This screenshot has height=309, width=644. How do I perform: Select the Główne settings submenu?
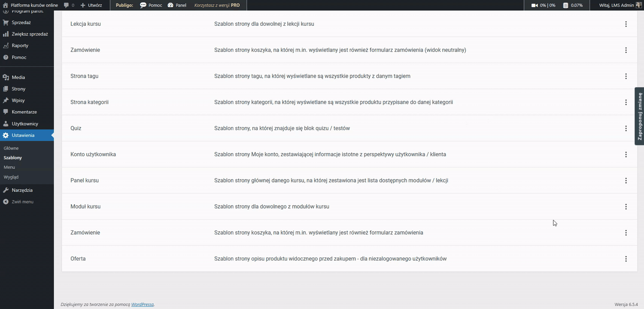(x=11, y=148)
